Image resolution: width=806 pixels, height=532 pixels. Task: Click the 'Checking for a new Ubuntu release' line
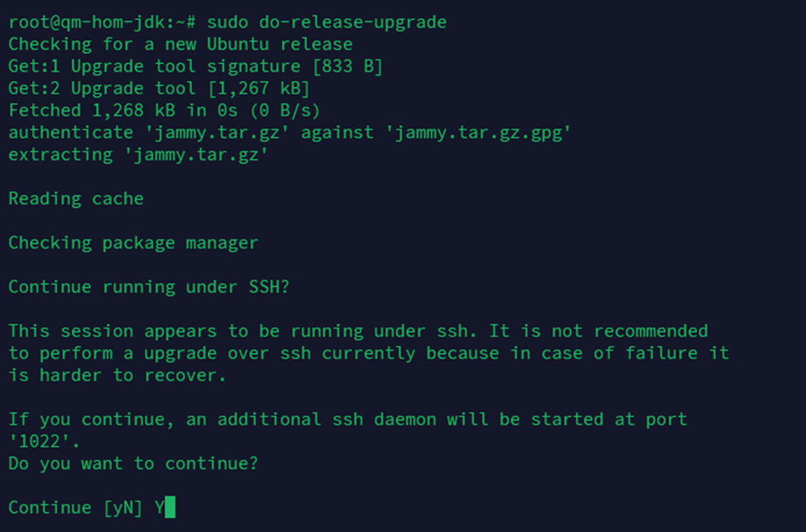pos(180,45)
